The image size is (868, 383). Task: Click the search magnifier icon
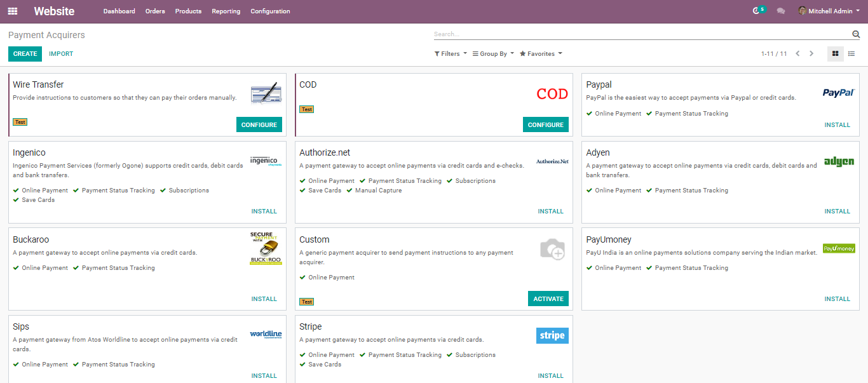click(x=856, y=34)
